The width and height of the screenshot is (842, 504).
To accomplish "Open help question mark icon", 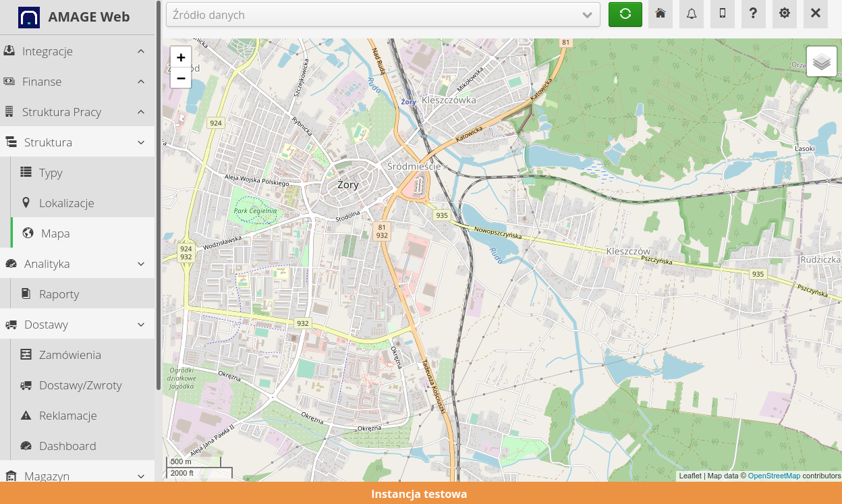I will 754,14.
